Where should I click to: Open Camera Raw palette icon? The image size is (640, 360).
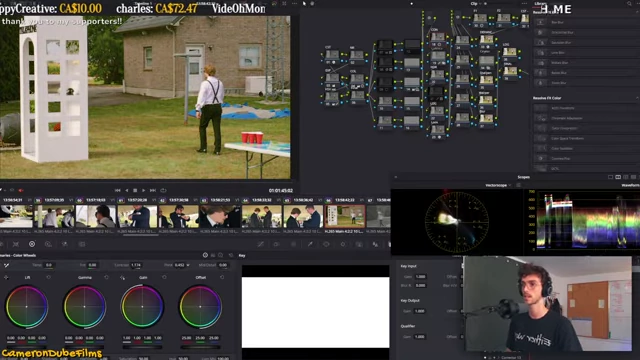click(x=1, y=244)
